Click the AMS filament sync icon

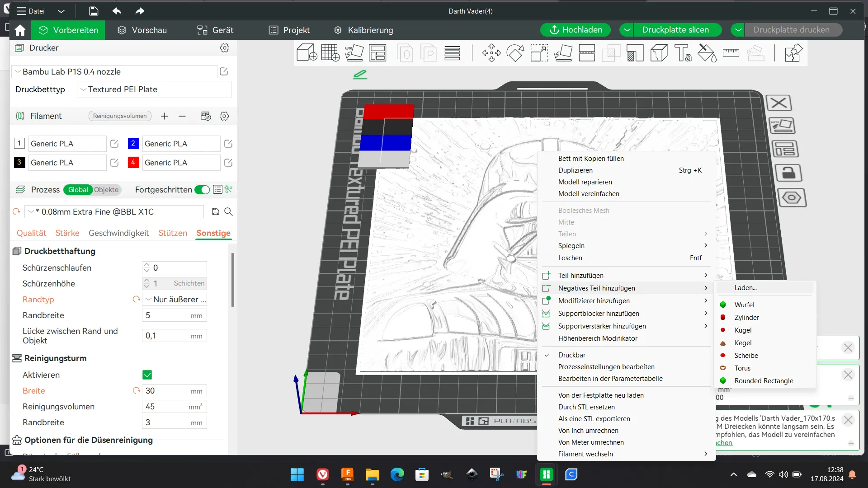206,116
